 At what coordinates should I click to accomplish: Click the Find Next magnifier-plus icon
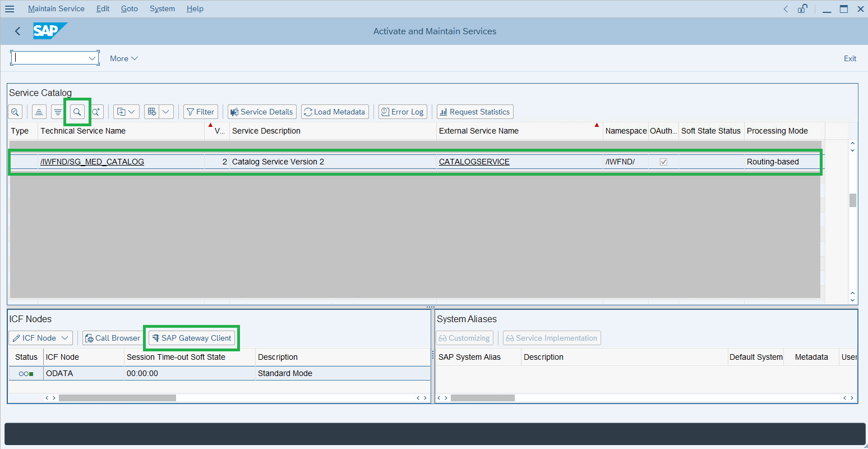click(96, 111)
